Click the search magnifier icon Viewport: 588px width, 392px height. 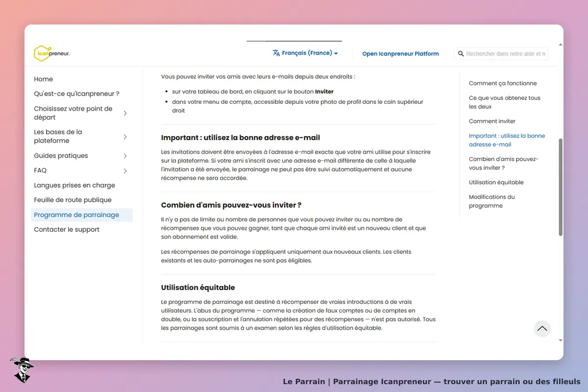tap(461, 53)
